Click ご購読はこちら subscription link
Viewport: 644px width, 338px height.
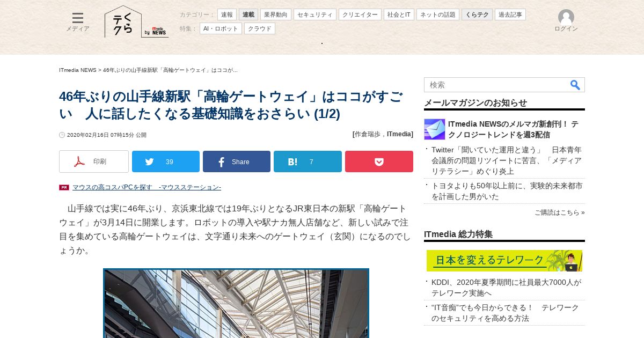point(560,212)
